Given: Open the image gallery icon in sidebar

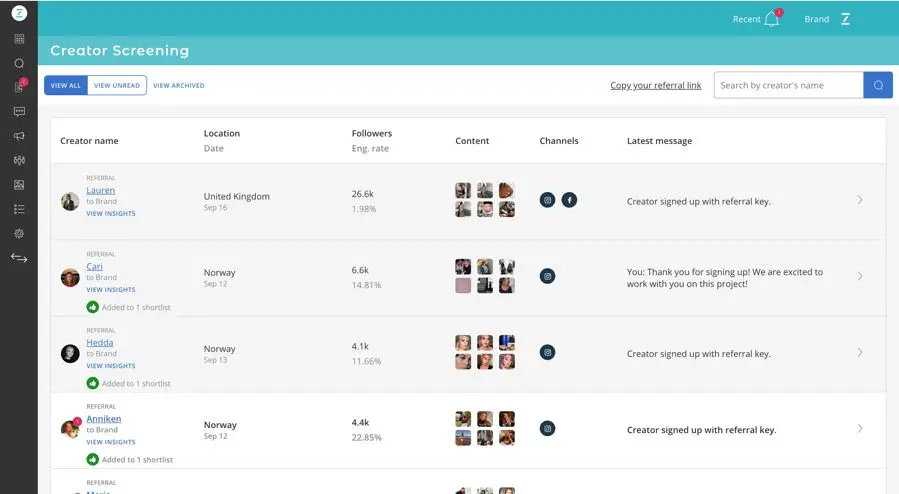Looking at the screenshot, I should (x=19, y=185).
